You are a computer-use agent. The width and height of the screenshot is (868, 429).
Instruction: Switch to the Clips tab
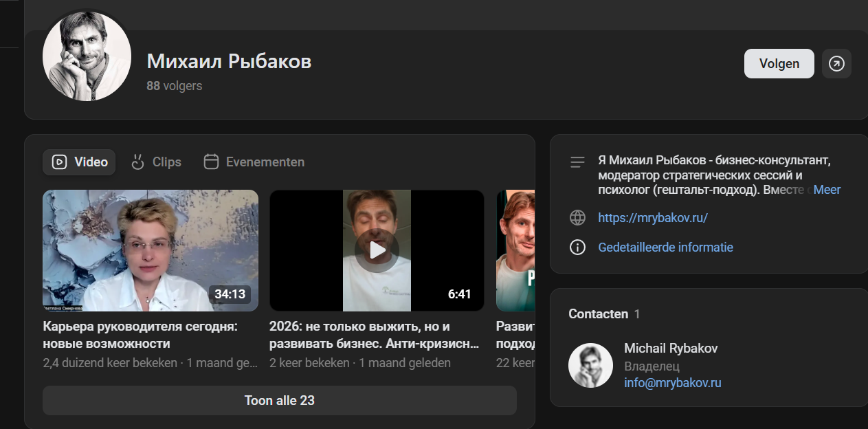(156, 162)
